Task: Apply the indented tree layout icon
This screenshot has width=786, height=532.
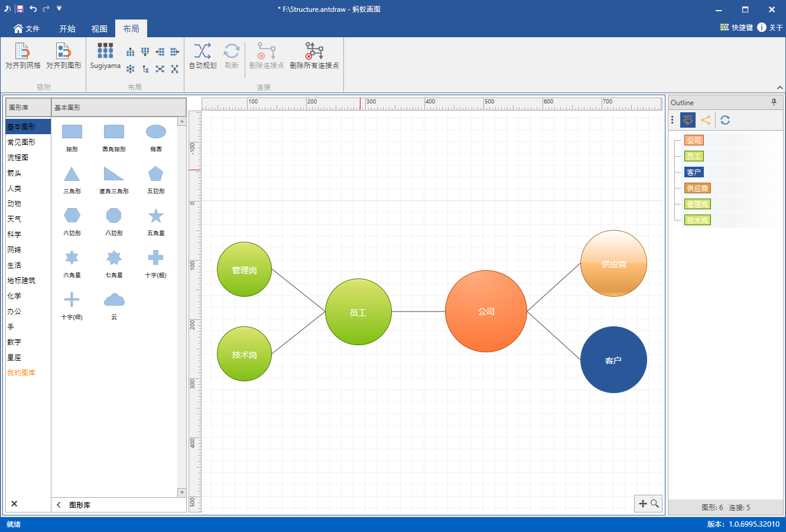Action: click(145, 69)
